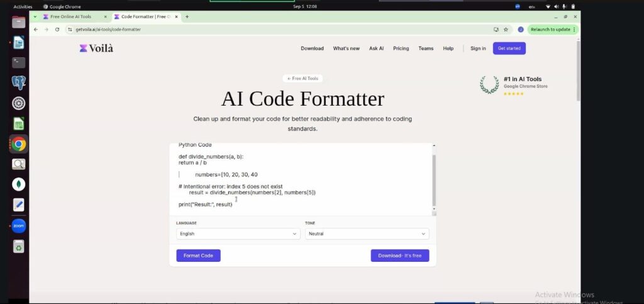This screenshot has width=644, height=304.
Task: Click the page vertical scrollbar
Action: pyautogui.click(x=579, y=70)
